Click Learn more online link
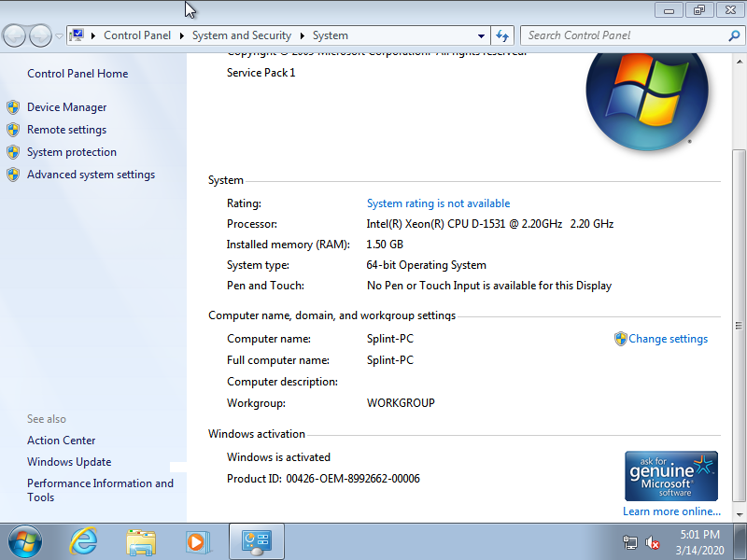 pyautogui.click(x=671, y=511)
